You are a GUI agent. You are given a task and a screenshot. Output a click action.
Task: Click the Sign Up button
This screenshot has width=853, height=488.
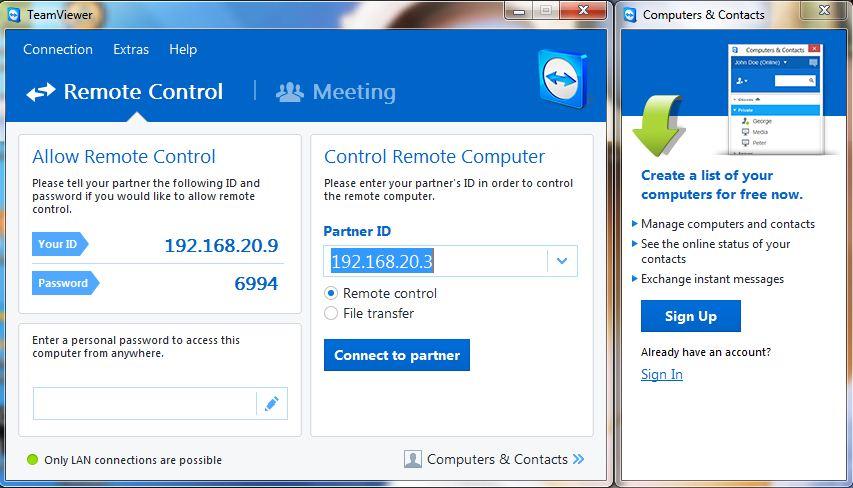pos(690,316)
